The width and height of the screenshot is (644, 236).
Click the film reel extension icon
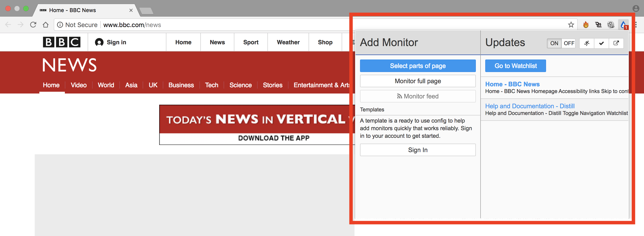click(610, 25)
